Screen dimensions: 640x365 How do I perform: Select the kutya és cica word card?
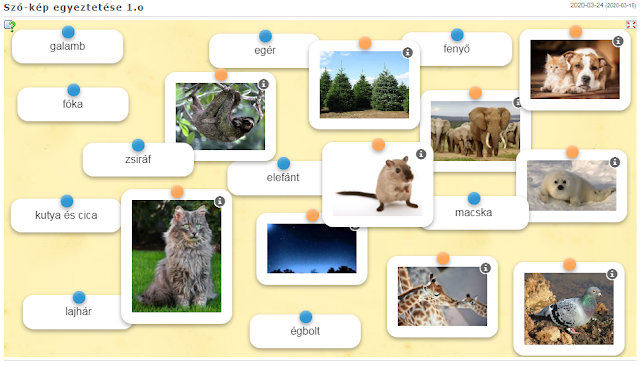tap(66, 216)
